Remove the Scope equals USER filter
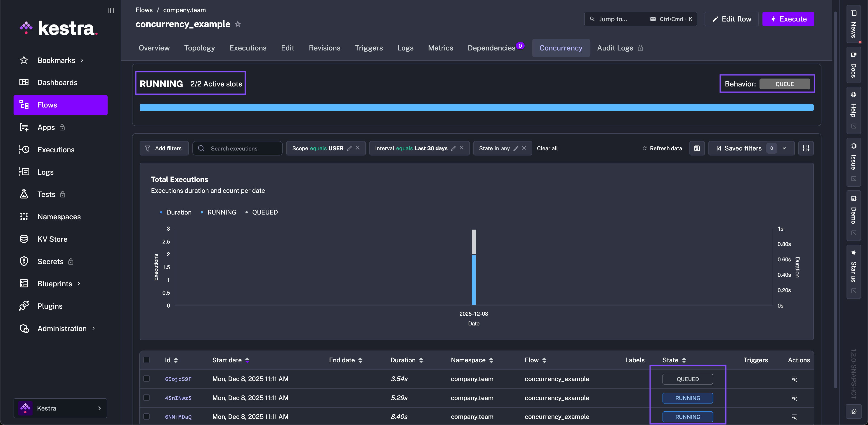Viewport: 868px width, 425px height. (x=358, y=148)
